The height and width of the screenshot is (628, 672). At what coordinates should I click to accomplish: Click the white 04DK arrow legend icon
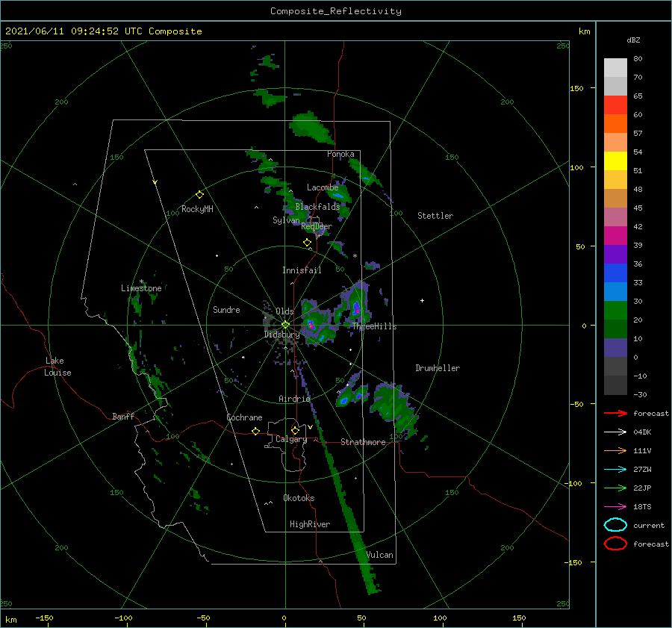point(615,432)
